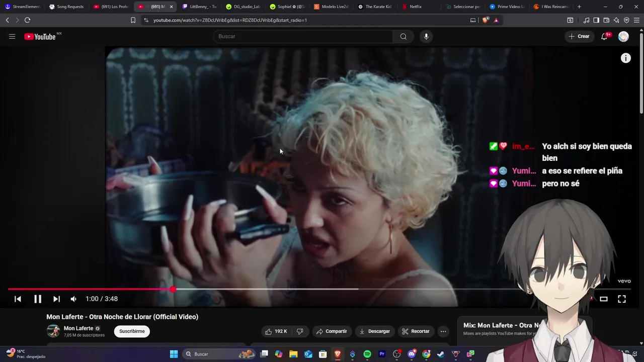Go back in browser history
This screenshot has height=362, width=644.
(7, 20)
